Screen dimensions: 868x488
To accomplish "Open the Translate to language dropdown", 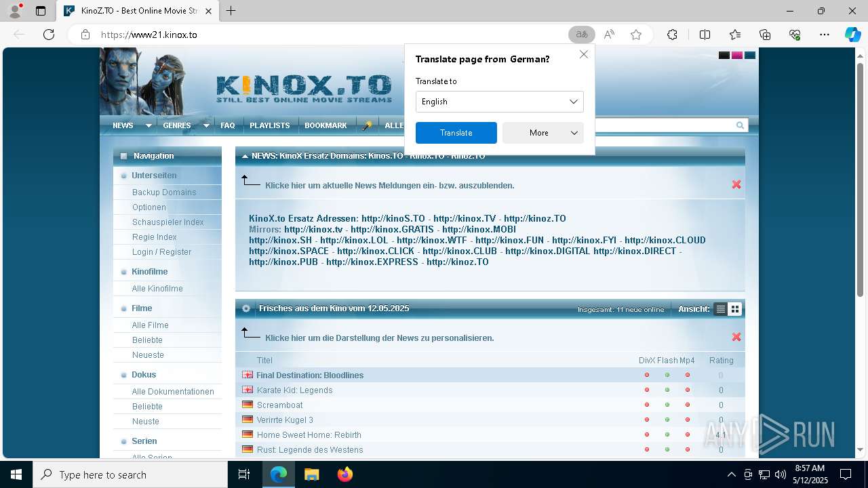I will pos(500,102).
